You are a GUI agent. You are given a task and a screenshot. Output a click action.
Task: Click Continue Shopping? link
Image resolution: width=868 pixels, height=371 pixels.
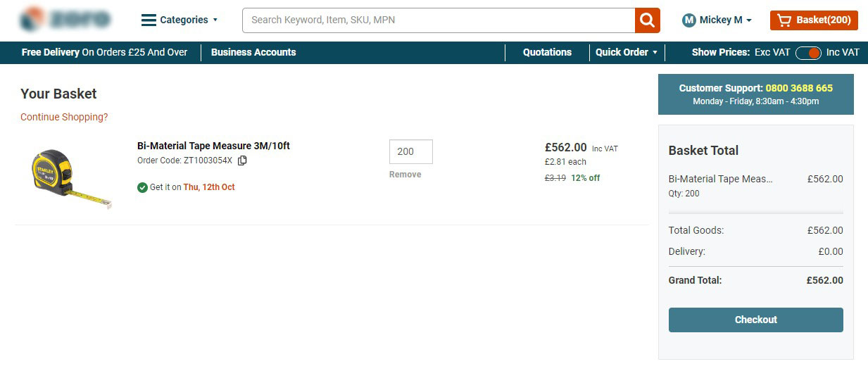[x=64, y=117]
